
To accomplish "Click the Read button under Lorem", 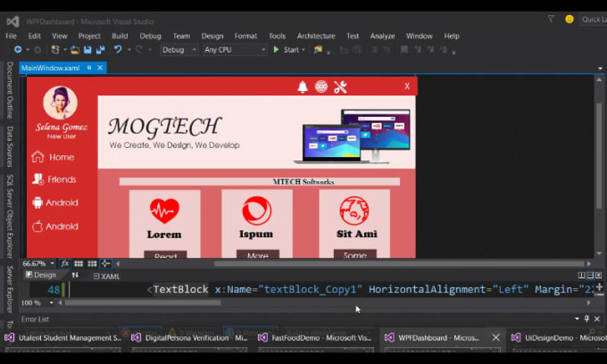I will point(165,254).
